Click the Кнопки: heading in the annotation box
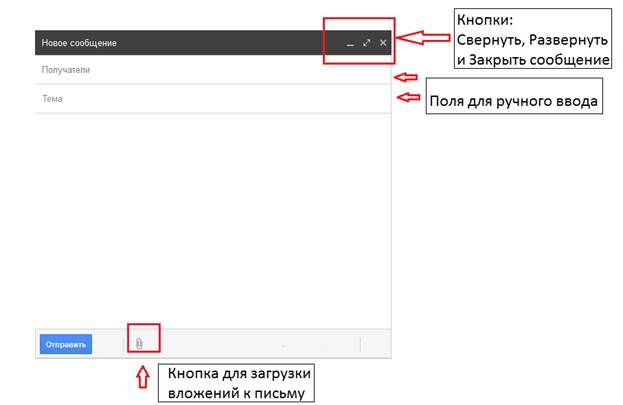 click(x=483, y=21)
